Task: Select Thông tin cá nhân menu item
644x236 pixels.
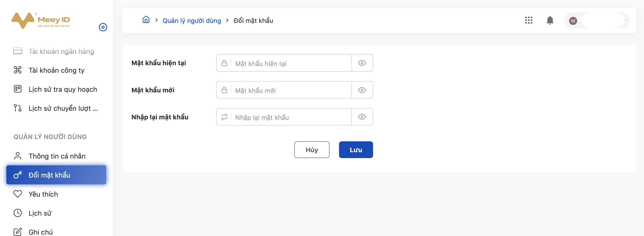Action: [57, 156]
